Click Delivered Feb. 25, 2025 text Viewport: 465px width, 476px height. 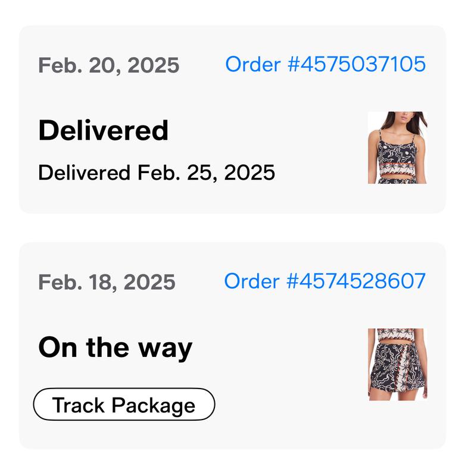click(157, 173)
